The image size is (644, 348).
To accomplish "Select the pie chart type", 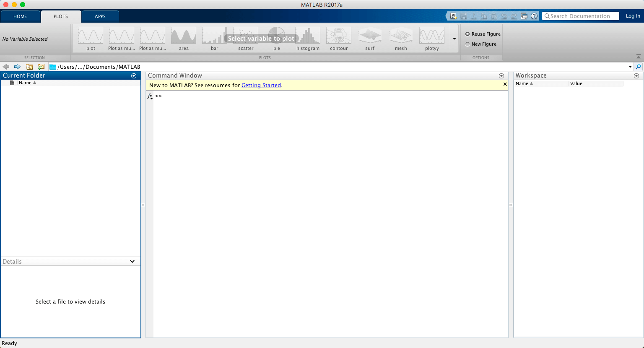I will [277, 39].
